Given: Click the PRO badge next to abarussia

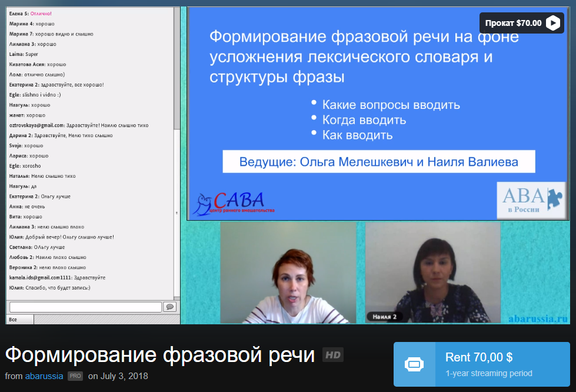Looking at the screenshot, I should [75, 376].
